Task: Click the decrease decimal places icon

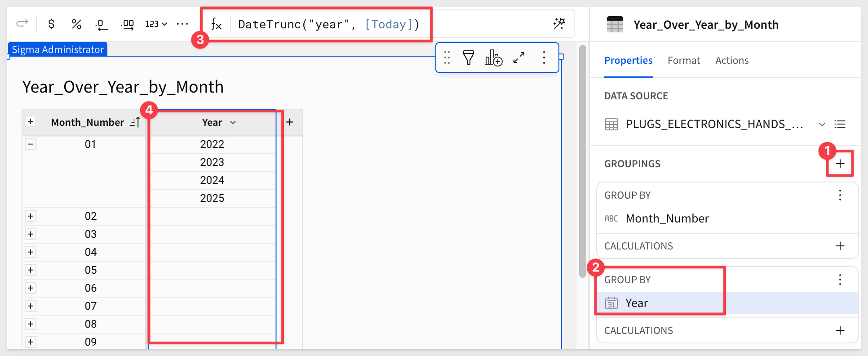Action: click(x=102, y=24)
